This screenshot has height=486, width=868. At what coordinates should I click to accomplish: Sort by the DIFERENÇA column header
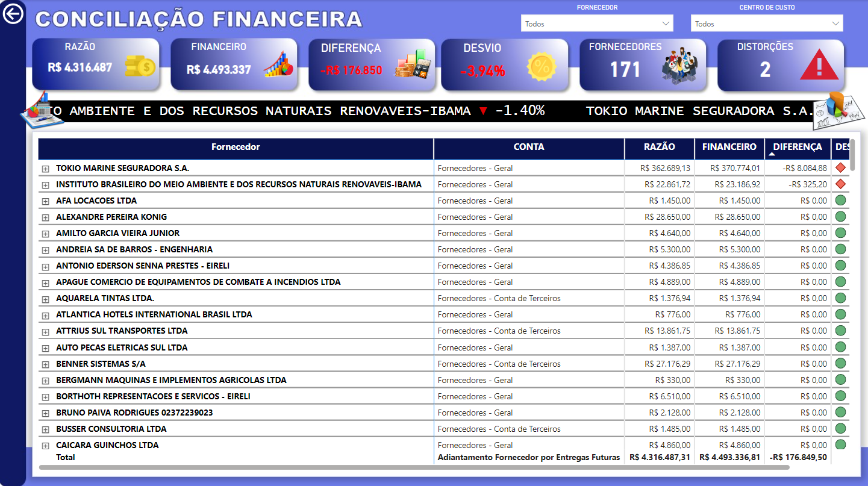[797, 148]
